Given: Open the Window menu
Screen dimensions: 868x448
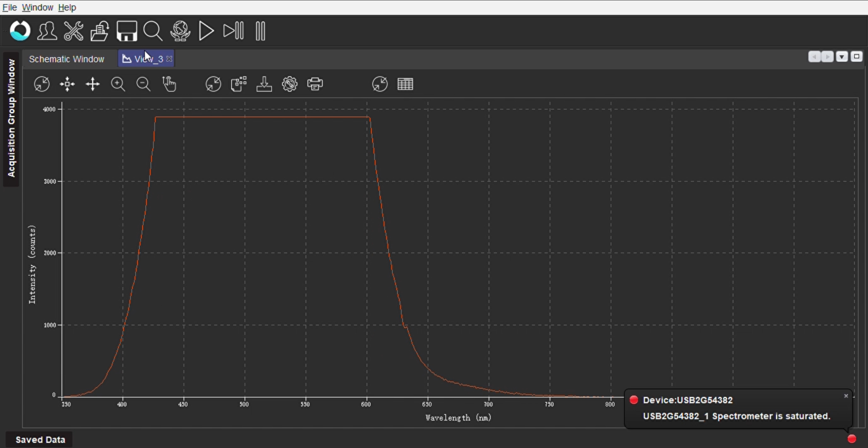Looking at the screenshot, I should (x=37, y=7).
